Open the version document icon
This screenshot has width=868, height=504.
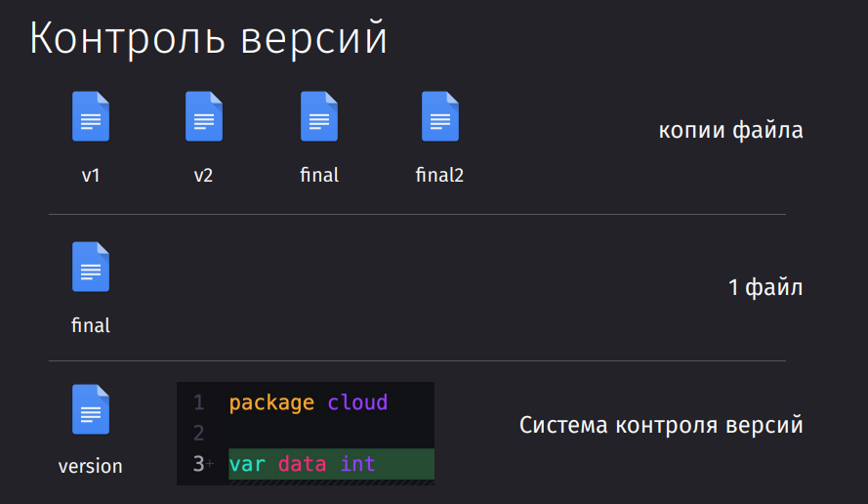tap(91, 409)
